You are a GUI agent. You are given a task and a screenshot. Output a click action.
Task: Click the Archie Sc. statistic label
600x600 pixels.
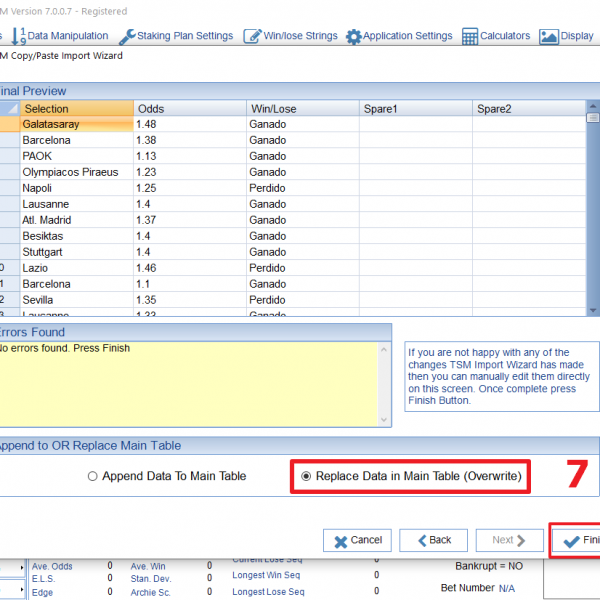[x=150, y=592]
